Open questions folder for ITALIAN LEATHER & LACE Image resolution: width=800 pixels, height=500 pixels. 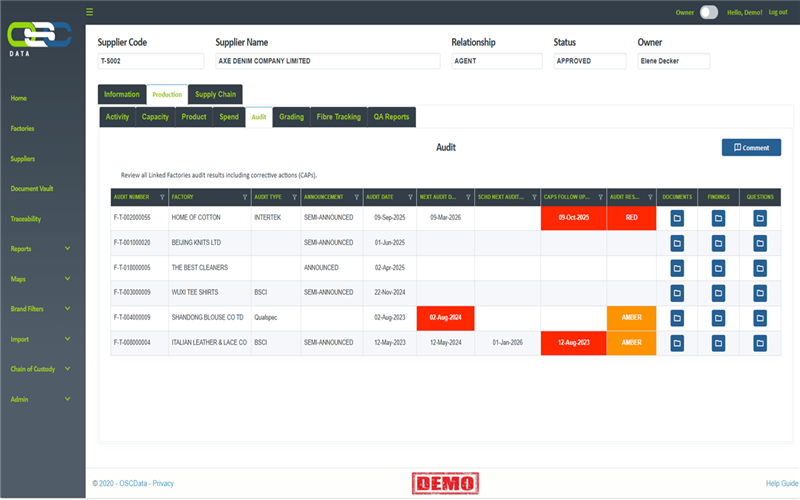[760, 342]
